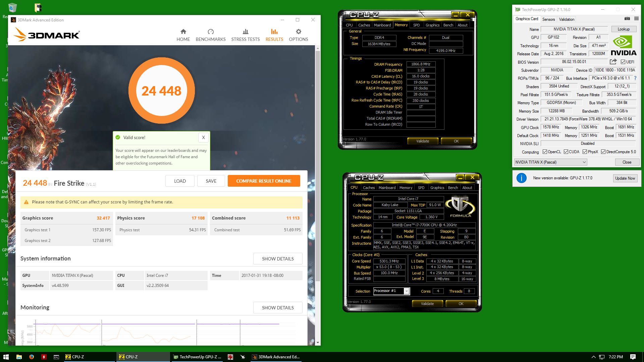
Task: Select the Caches tab in lower CPU-Z window
Action: 369,188
